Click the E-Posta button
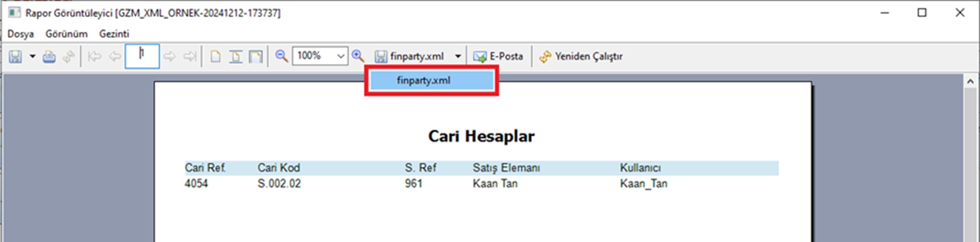Image resolution: width=980 pixels, height=242 pixels. [499, 56]
